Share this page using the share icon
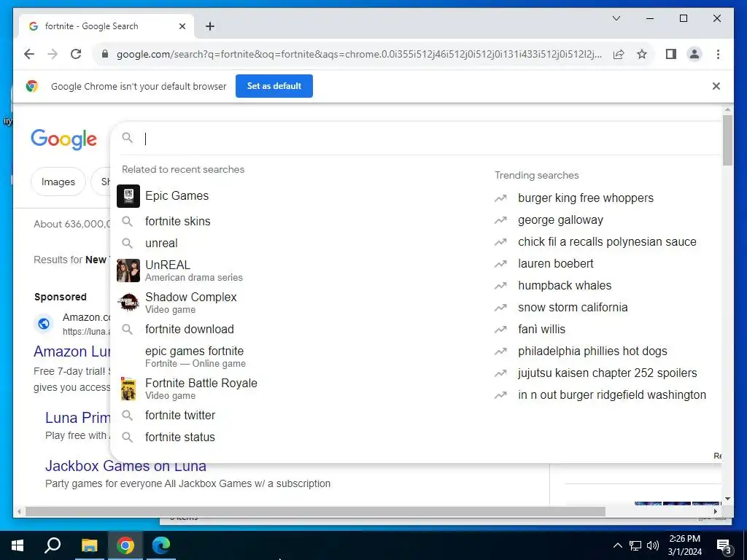Viewport: 747px width, 560px height. [x=619, y=54]
